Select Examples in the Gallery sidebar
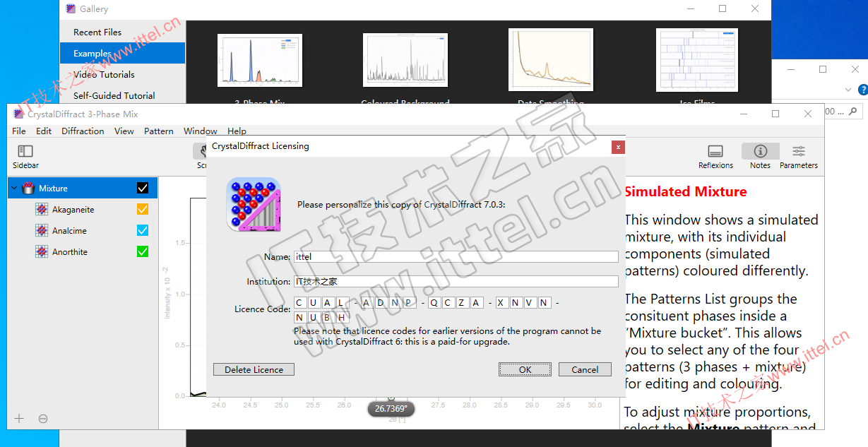Image resolution: width=868 pixels, height=447 pixels. point(122,53)
